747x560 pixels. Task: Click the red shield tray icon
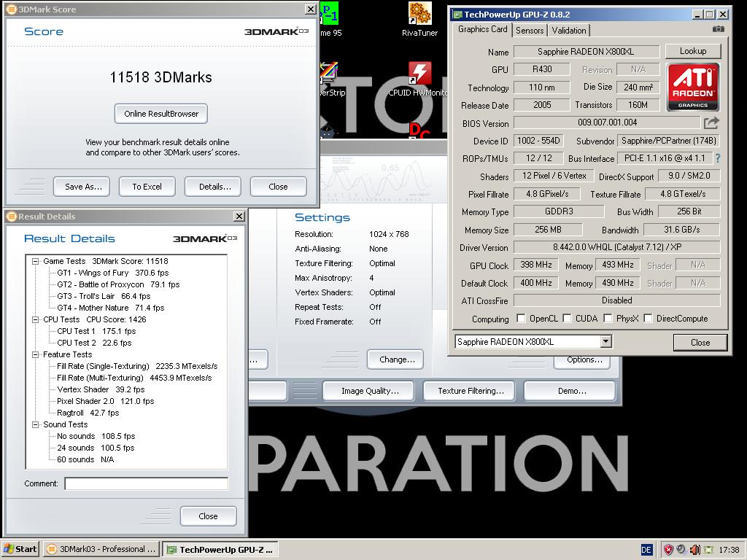(x=668, y=550)
